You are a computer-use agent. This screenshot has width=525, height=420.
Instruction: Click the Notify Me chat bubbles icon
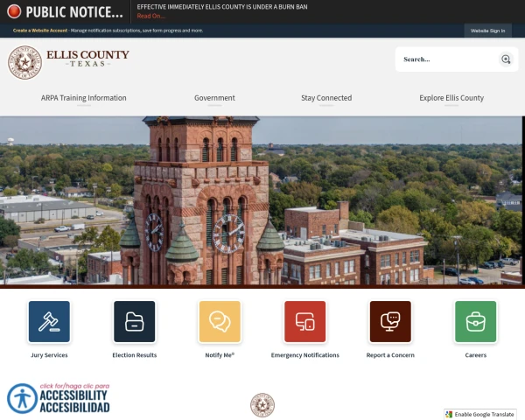220,321
